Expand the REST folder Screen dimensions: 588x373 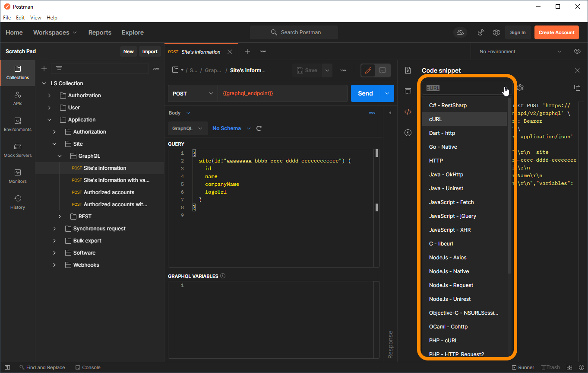tap(60, 217)
